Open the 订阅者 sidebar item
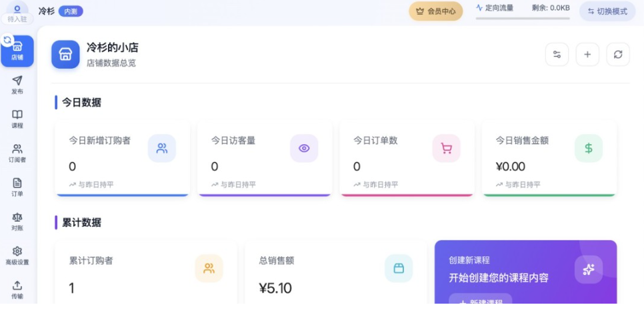This screenshot has height=313, width=644. [17, 153]
